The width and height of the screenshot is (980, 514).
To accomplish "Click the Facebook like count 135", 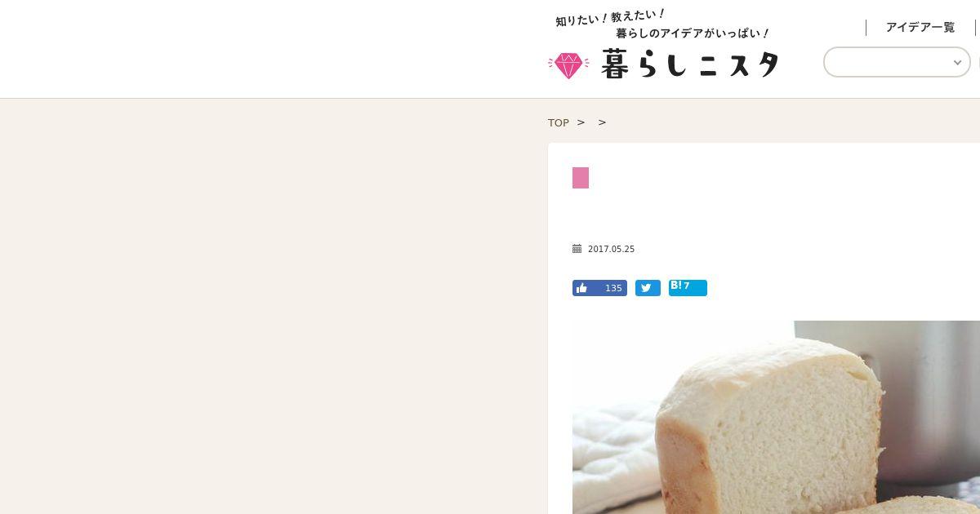I will [613, 288].
